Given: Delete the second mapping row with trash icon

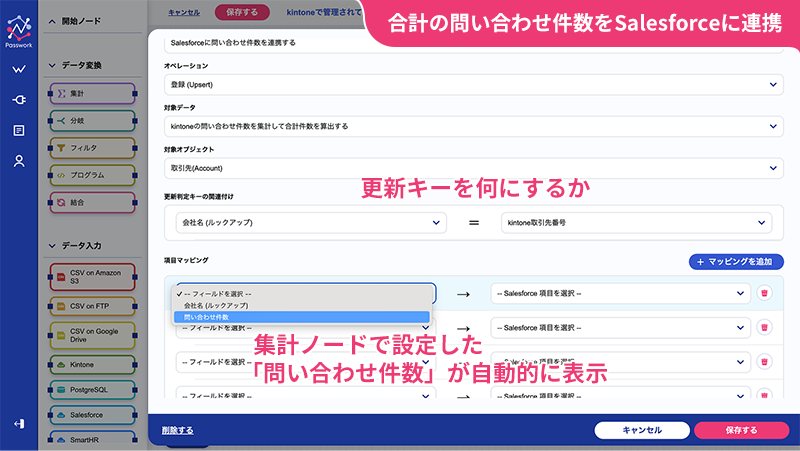Looking at the screenshot, I should (x=764, y=327).
